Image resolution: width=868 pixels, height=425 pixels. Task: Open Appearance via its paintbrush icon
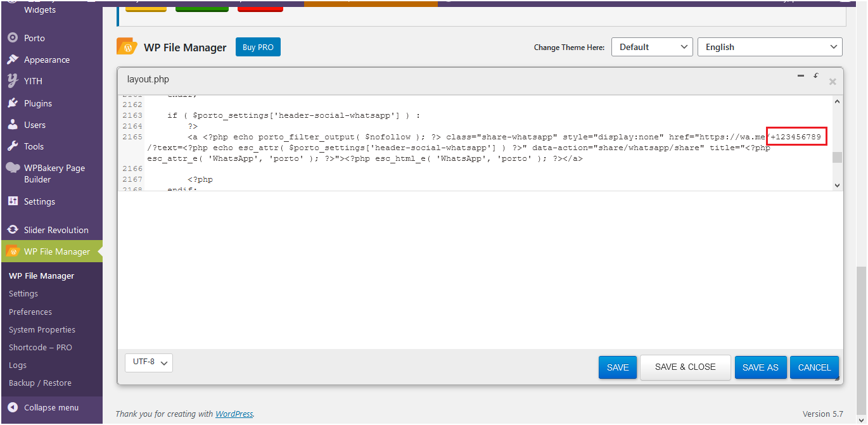coord(13,60)
